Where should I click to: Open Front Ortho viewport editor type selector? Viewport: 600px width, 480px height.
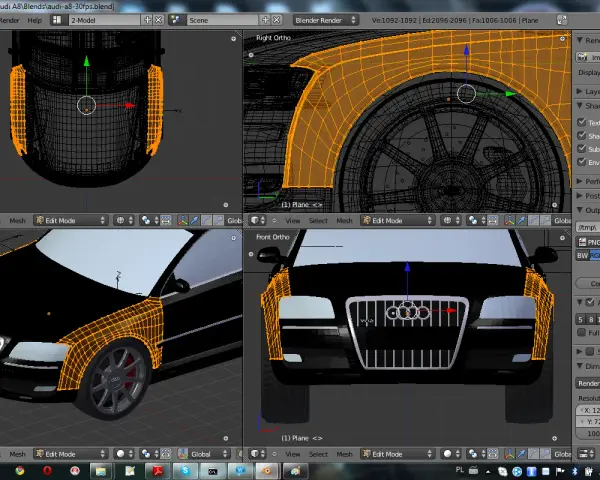pyautogui.click(x=258, y=454)
